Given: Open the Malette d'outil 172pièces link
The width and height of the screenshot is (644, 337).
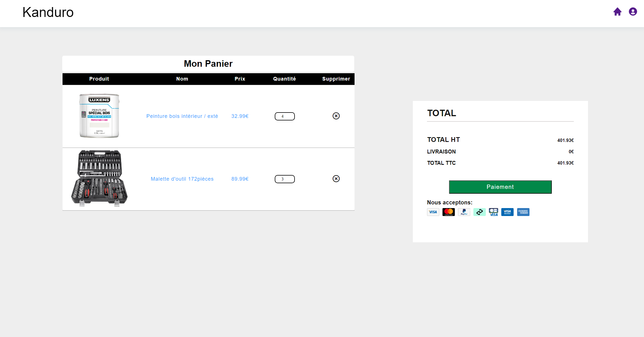Looking at the screenshot, I should coord(182,179).
